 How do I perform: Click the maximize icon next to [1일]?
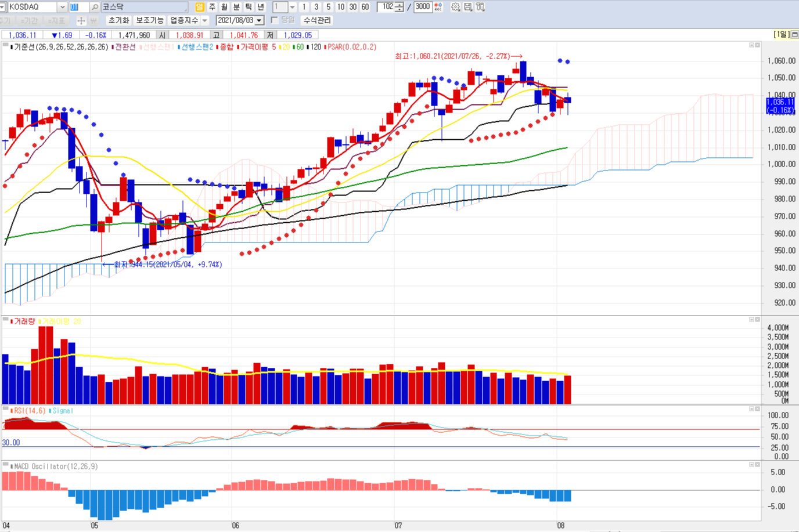[795, 35]
